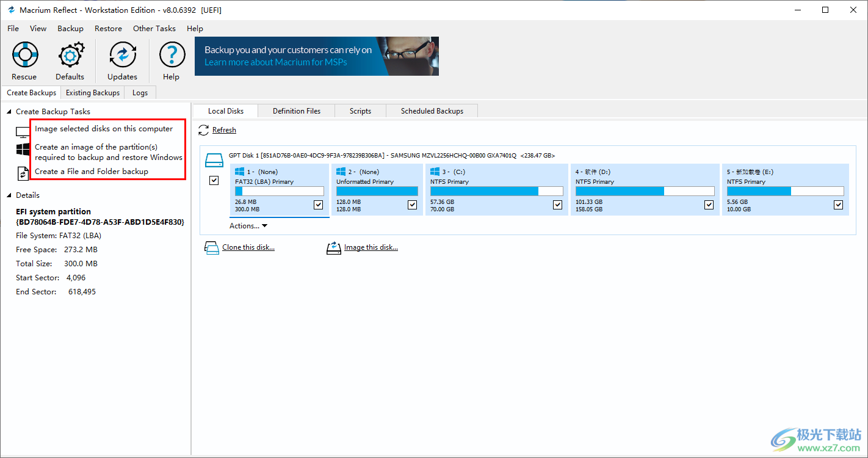Open the Scripts tab
This screenshot has width=868, height=458.
point(360,111)
